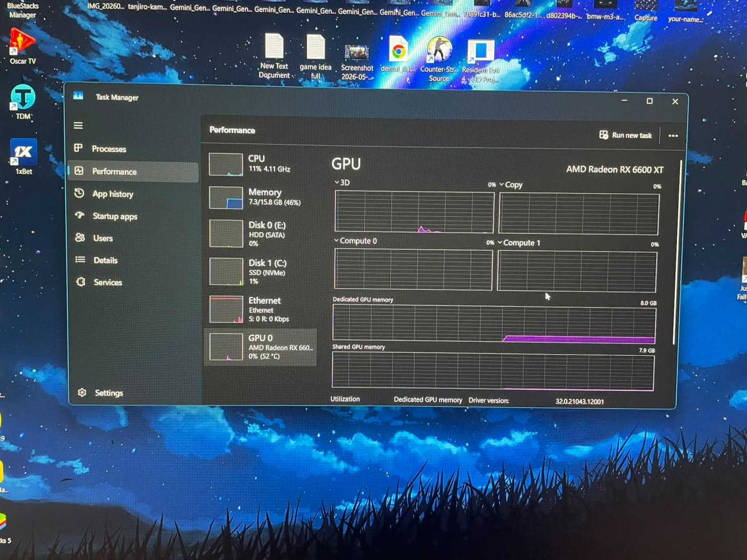The image size is (747, 560).
Task: Click the 7.9 GB shared memory limit label
Action: (x=647, y=350)
